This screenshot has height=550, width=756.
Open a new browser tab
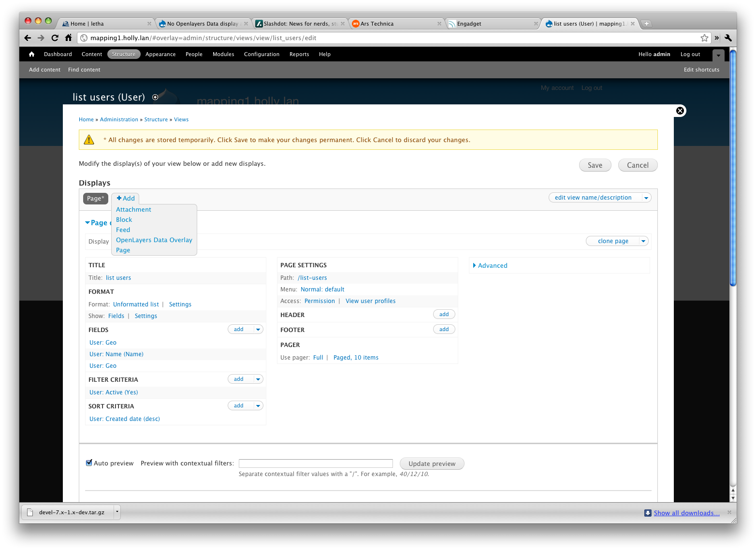click(x=646, y=24)
